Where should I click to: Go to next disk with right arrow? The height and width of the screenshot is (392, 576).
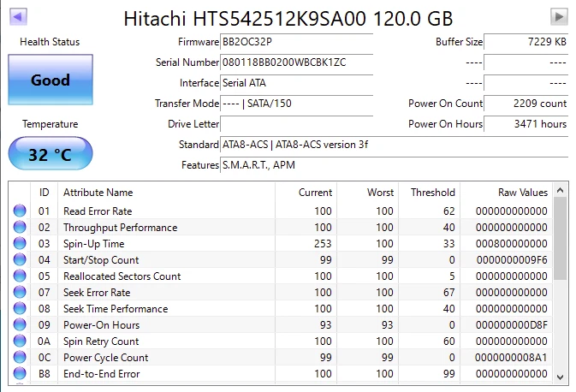[x=559, y=16]
